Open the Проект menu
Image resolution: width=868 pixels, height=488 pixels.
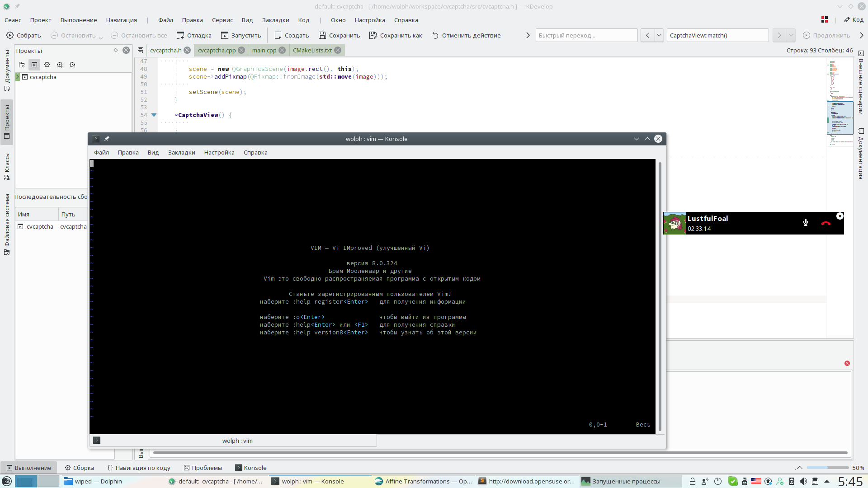tap(41, 20)
